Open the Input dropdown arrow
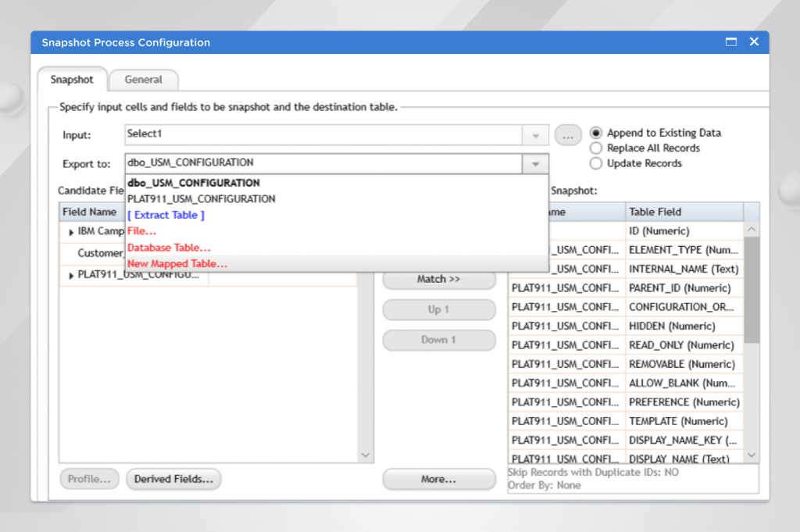Screen dimensions: 800x532 (536, 134)
